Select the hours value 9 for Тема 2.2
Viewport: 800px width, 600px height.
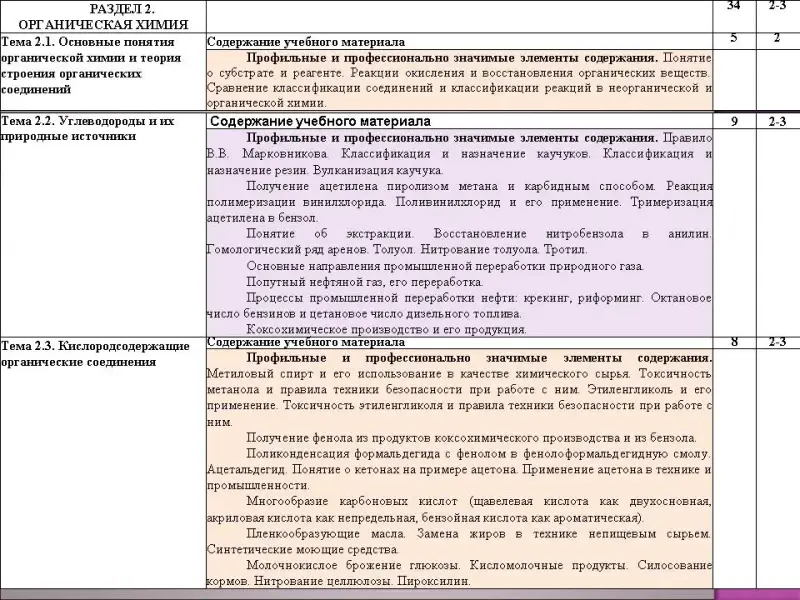734,121
